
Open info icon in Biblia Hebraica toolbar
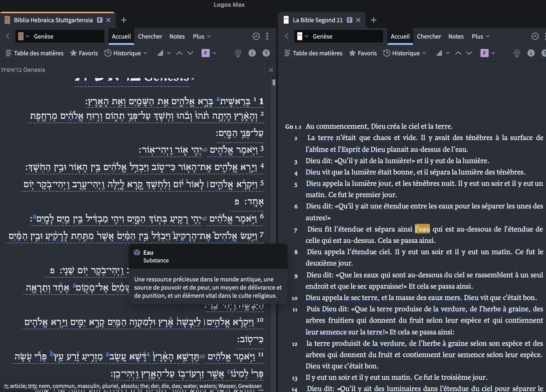252,53
